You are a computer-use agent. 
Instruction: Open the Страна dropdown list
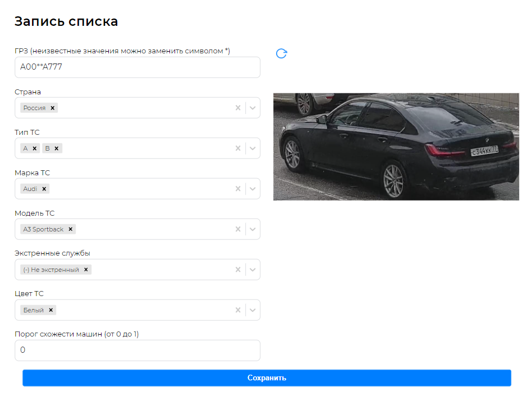click(253, 108)
